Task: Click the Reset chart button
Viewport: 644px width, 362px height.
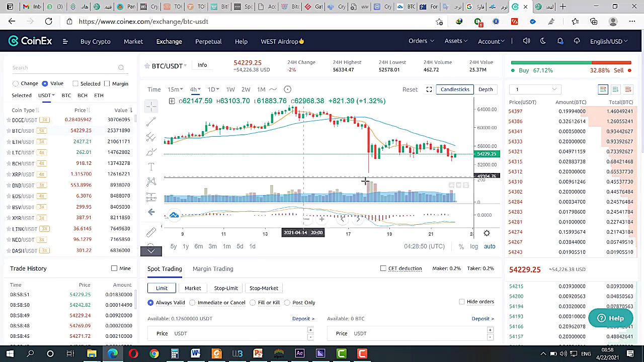Action: click(x=410, y=89)
